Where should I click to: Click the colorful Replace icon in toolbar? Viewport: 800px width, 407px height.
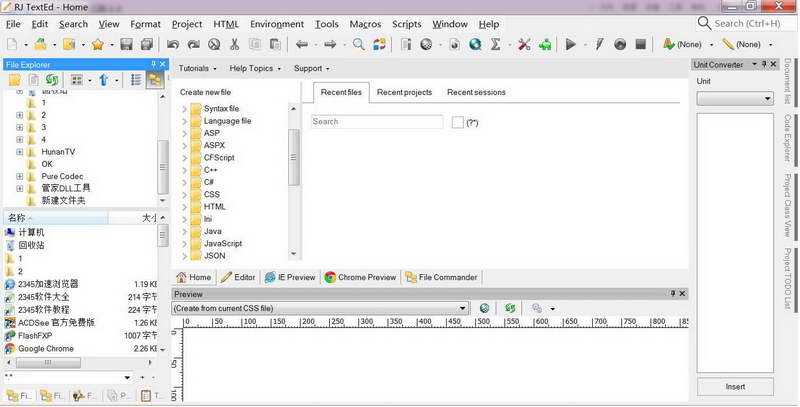tap(379, 44)
